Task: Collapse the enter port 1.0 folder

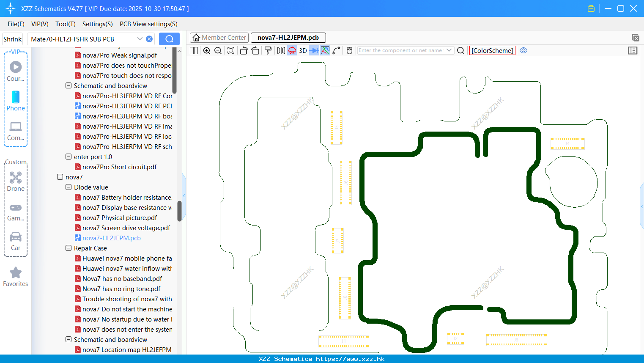Action: (x=69, y=157)
